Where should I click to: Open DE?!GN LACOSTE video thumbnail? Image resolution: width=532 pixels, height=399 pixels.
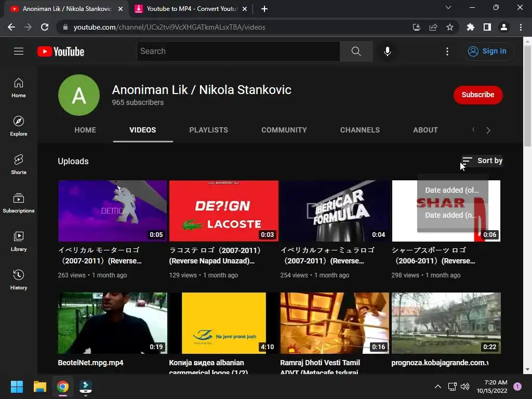pyautogui.click(x=223, y=211)
